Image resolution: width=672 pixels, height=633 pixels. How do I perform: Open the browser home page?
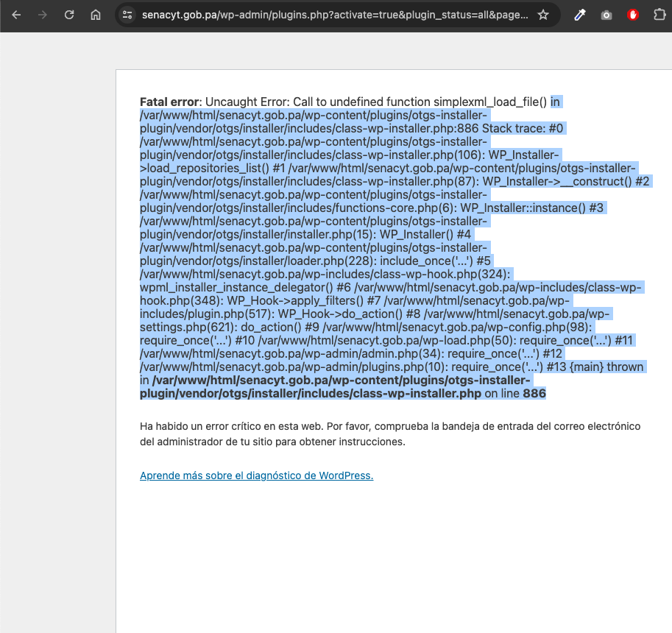(x=96, y=15)
